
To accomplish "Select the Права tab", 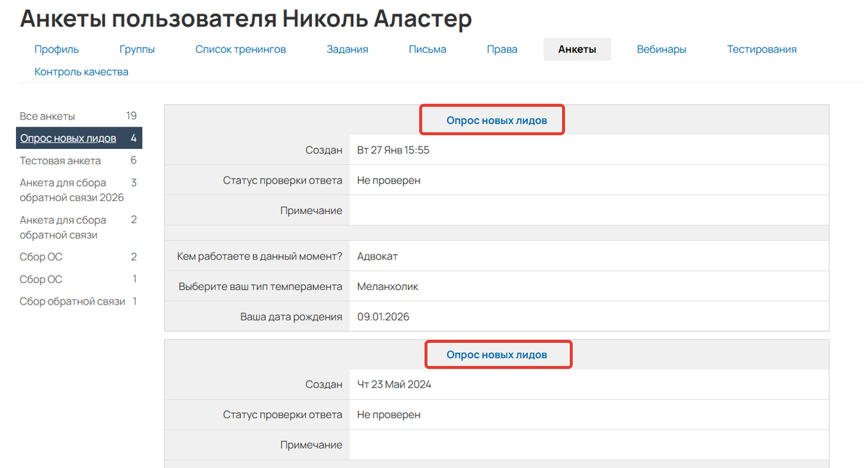I will (502, 48).
